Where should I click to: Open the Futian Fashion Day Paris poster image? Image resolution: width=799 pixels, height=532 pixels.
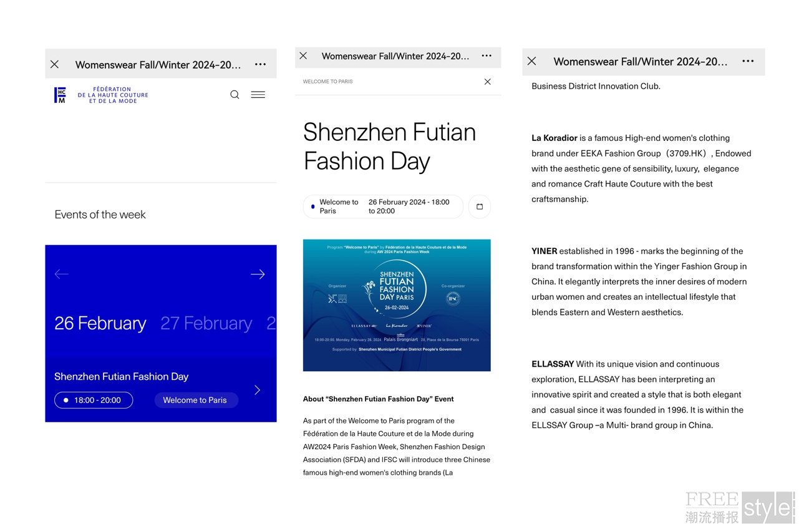pos(397,306)
